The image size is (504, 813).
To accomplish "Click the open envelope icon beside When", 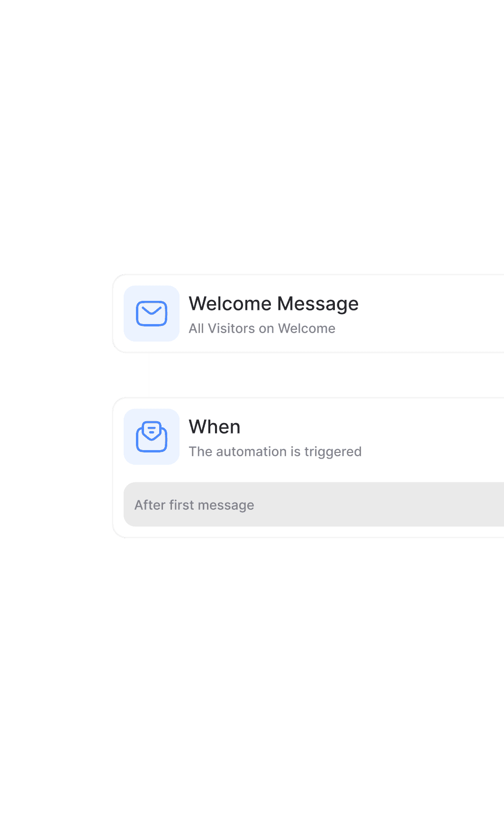I will pos(152,437).
